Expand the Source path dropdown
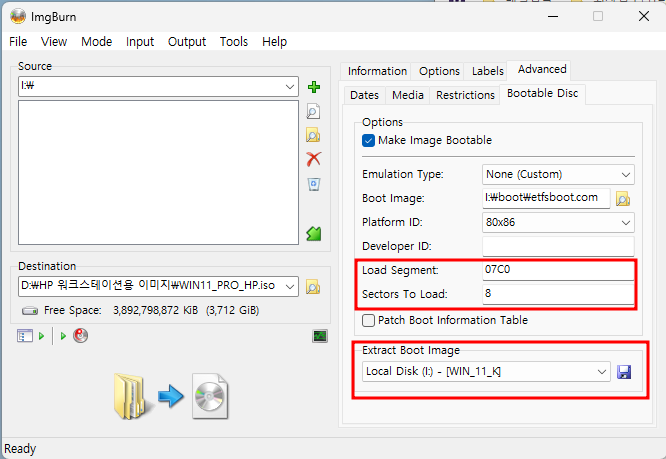This screenshot has height=459, width=666. coord(290,87)
